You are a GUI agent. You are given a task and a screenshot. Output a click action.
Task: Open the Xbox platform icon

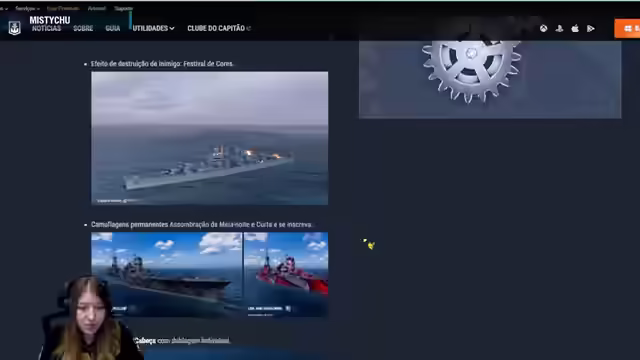(544, 29)
